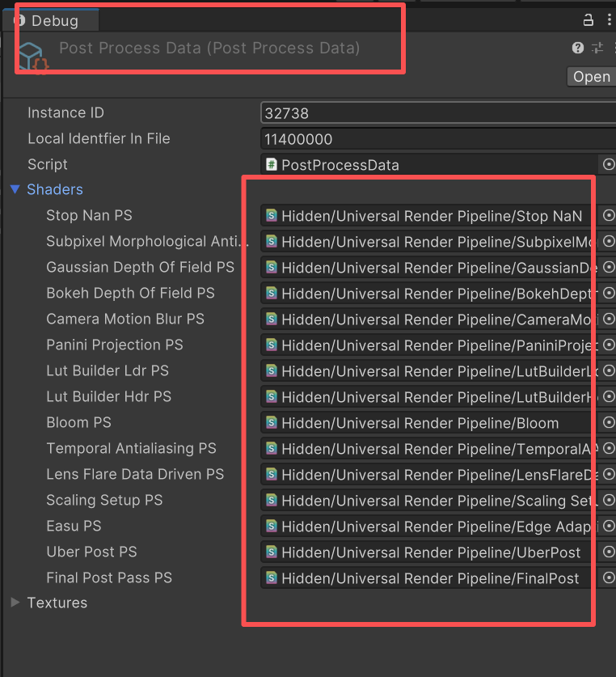Select the Panini Projection PS label
This screenshot has width=616, height=677.
(115, 345)
